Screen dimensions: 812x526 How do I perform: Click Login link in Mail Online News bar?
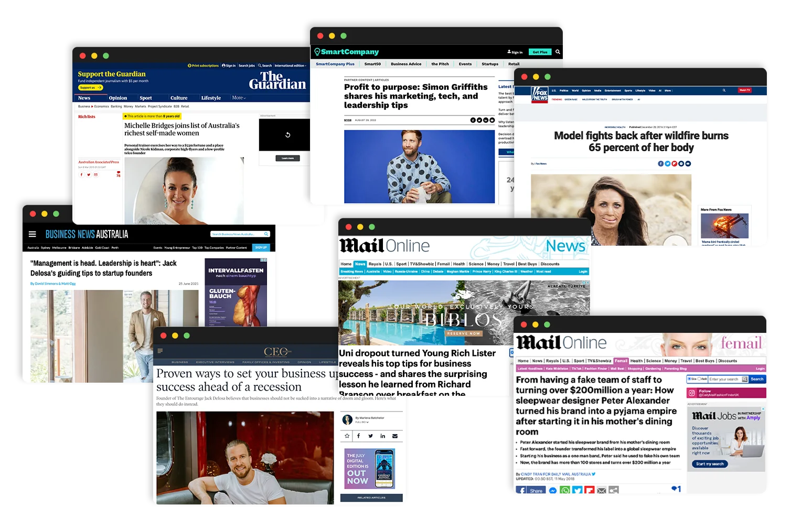583,271
